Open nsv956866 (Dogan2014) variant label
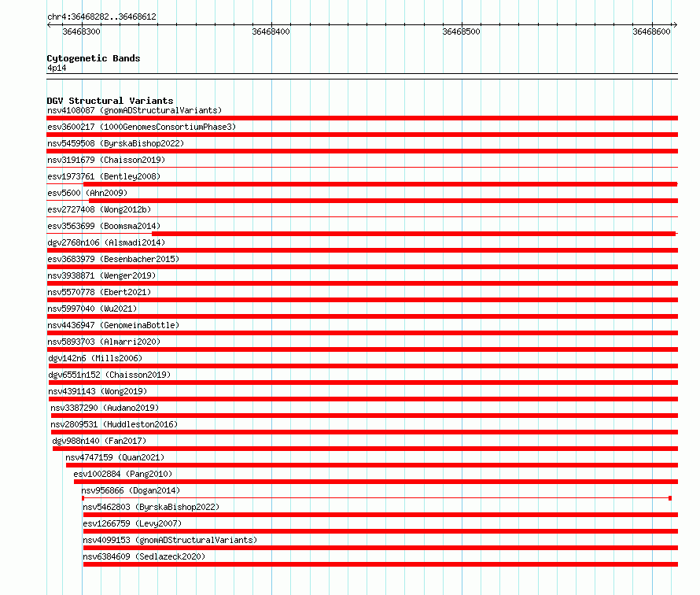The width and height of the screenshot is (700, 595). tap(131, 490)
